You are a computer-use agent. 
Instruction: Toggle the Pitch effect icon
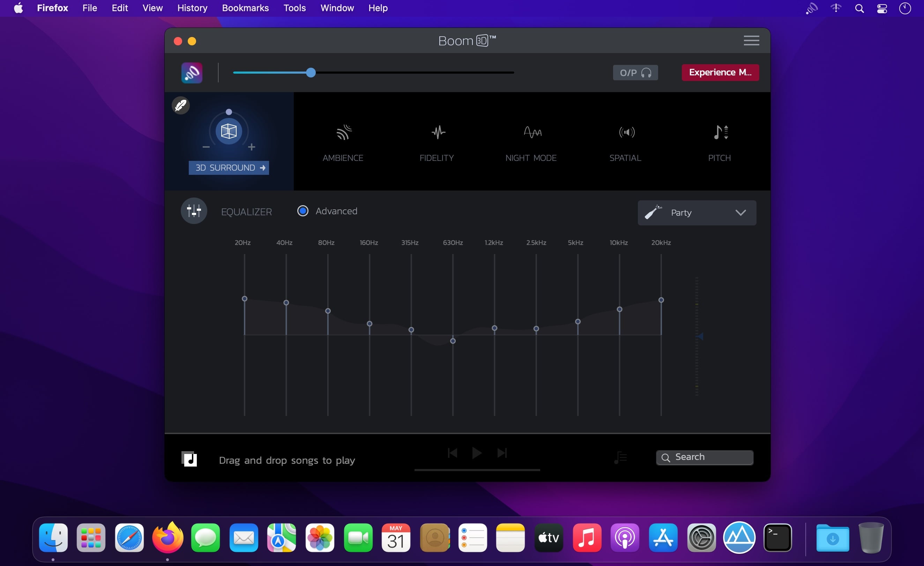tap(721, 132)
